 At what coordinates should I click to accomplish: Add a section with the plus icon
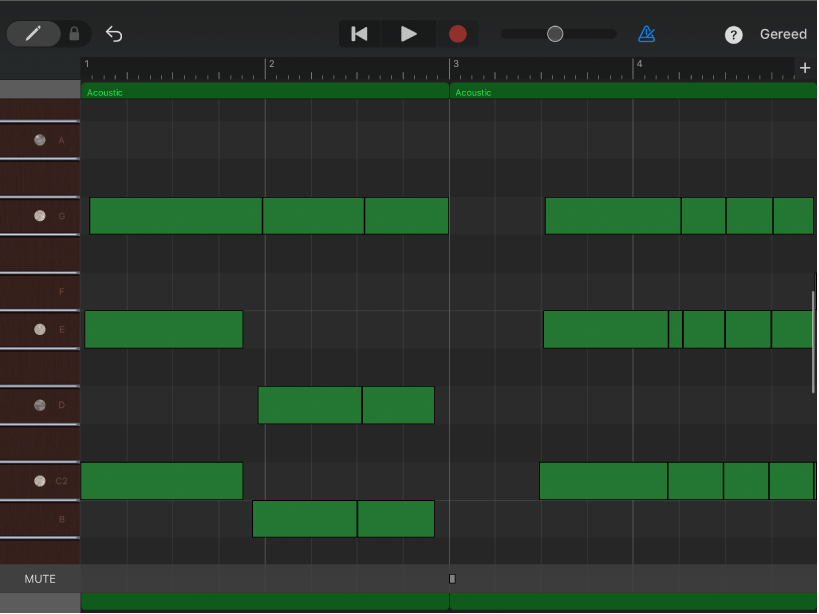tap(805, 67)
